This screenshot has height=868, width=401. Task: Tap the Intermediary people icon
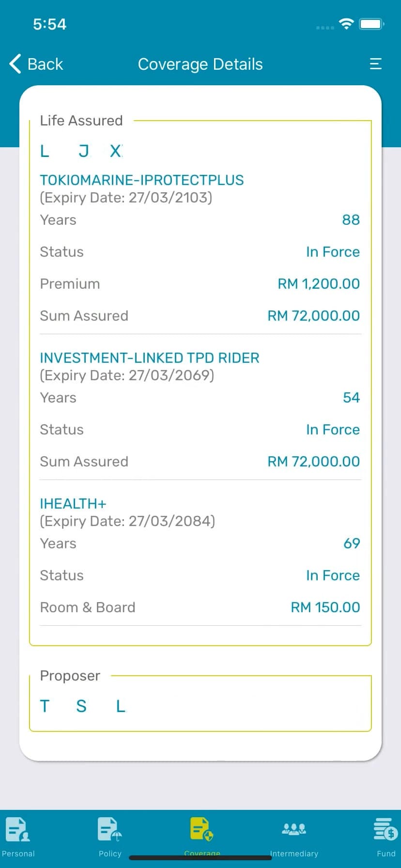coord(293,829)
